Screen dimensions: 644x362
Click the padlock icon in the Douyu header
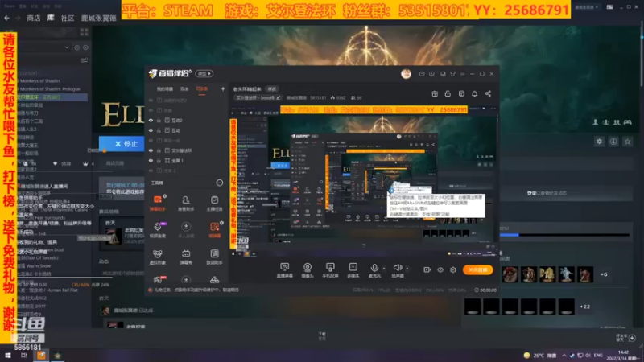[448, 93]
